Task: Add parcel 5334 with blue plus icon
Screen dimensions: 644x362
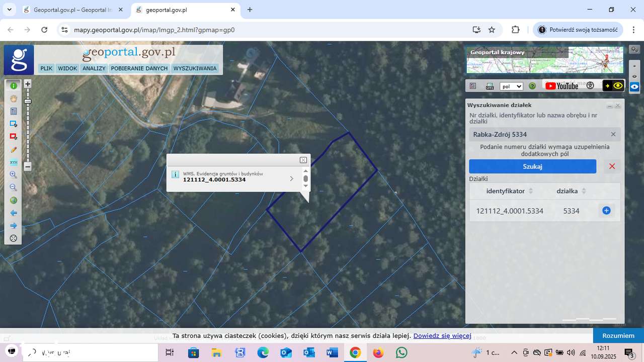Action: tap(606, 211)
